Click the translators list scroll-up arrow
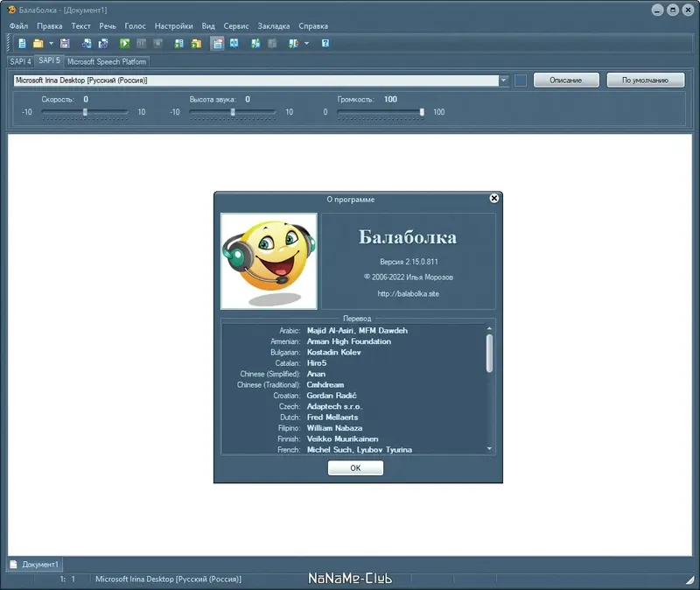The width and height of the screenshot is (700, 590). 489,329
